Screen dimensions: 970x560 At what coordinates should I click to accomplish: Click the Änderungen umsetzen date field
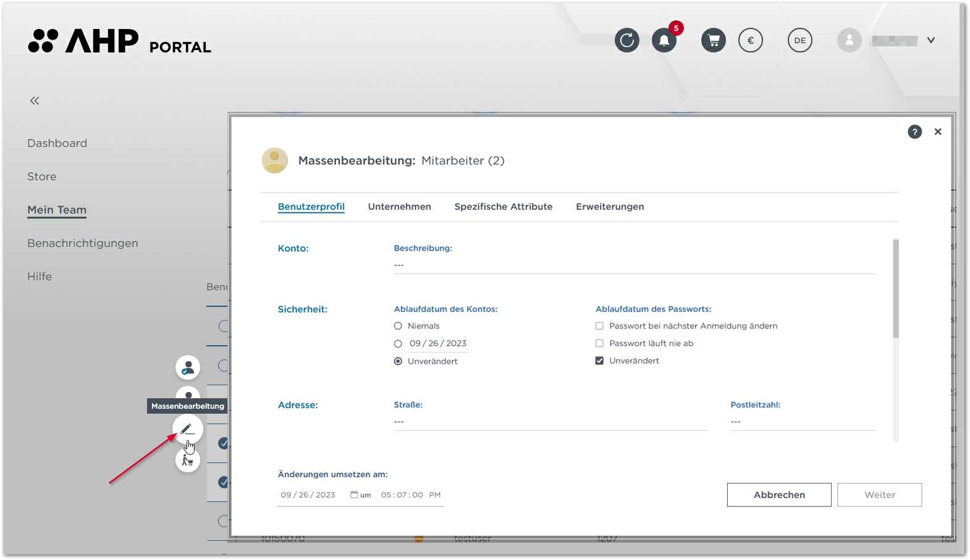pyautogui.click(x=308, y=495)
